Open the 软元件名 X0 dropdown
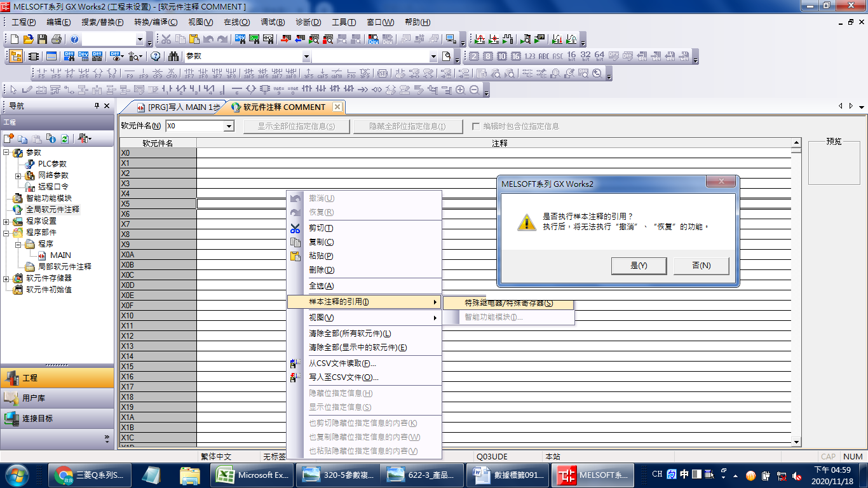Image resolution: width=868 pixels, height=488 pixels. tap(229, 126)
